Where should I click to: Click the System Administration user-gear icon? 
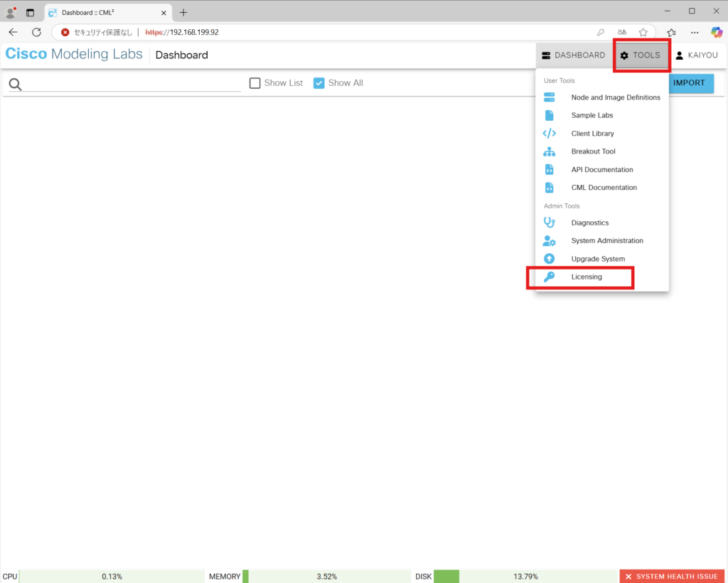click(550, 241)
